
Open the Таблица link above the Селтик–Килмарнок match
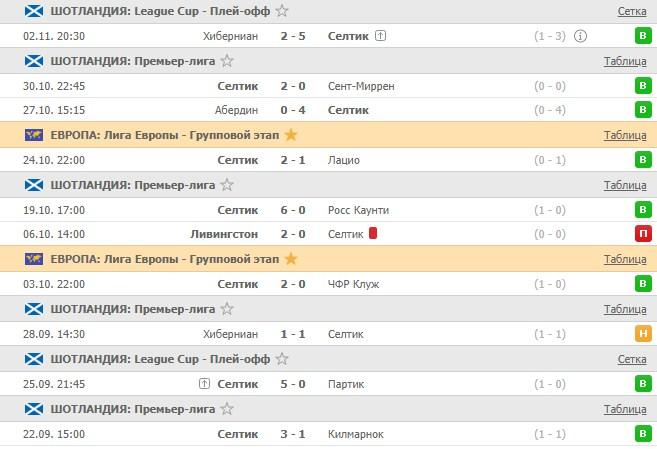point(625,409)
